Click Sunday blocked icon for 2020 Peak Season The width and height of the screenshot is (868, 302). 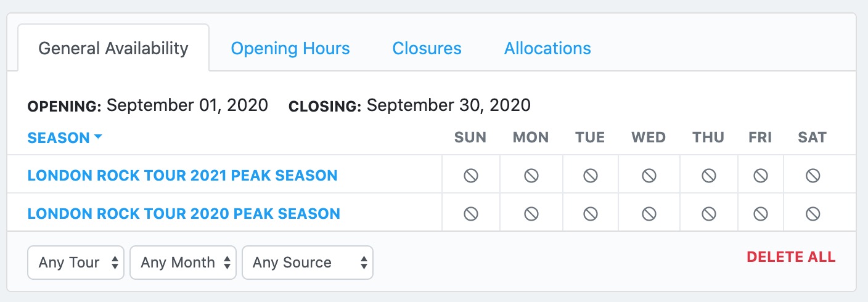pyautogui.click(x=471, y=214)
